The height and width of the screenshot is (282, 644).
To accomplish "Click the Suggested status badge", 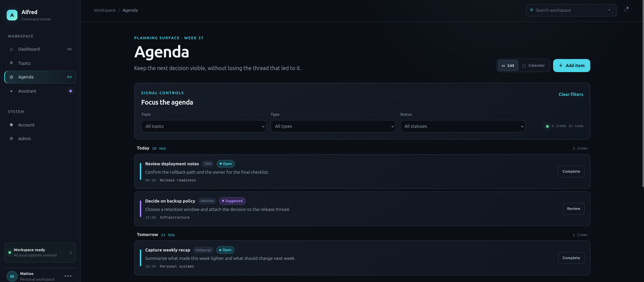I will (x=232, y=201).
